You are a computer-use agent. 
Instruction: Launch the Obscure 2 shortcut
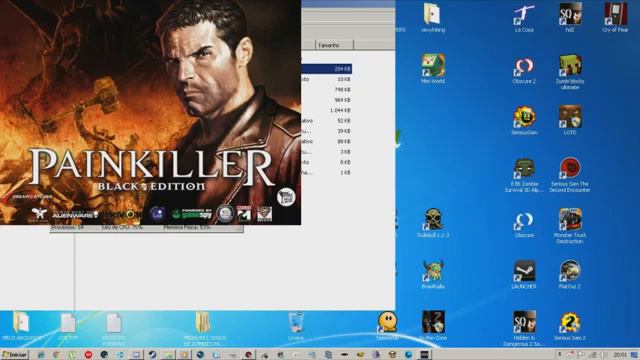tap(524, 69)
